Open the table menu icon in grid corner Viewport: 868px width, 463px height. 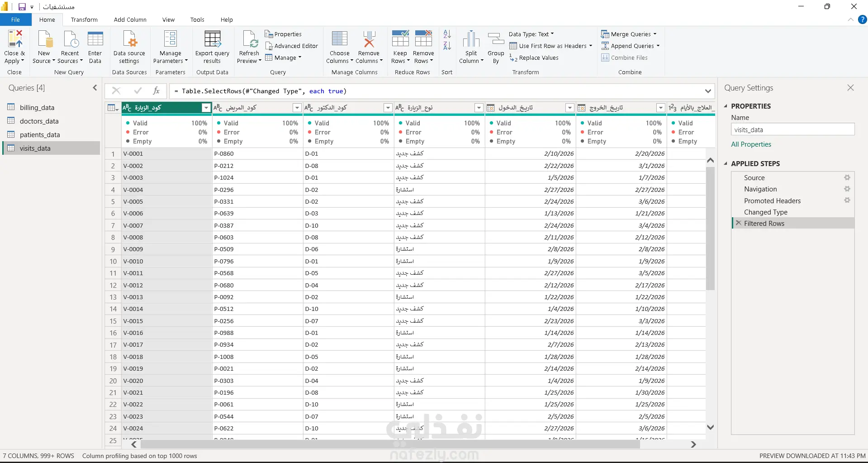(113, 108)
